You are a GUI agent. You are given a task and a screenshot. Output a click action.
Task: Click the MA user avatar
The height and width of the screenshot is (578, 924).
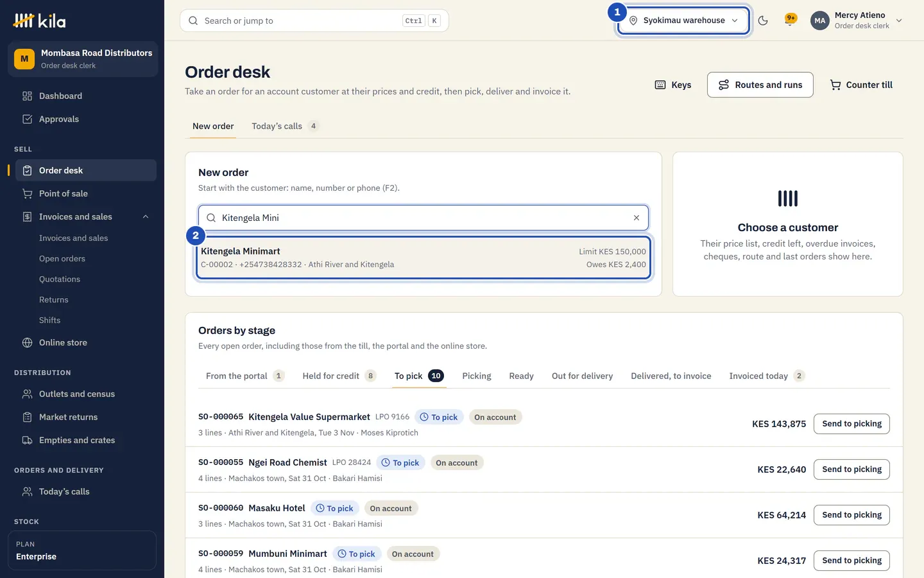[820, 21]
